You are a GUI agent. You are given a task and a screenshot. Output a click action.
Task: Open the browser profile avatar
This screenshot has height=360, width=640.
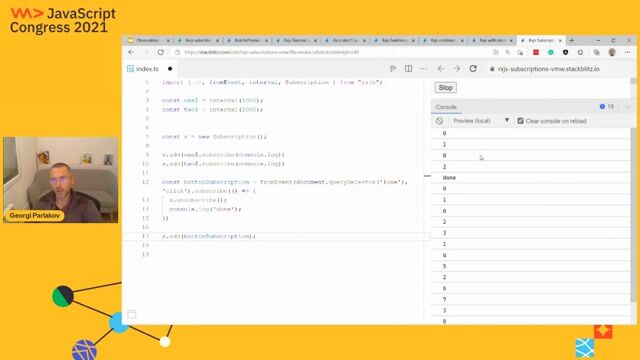612,52
